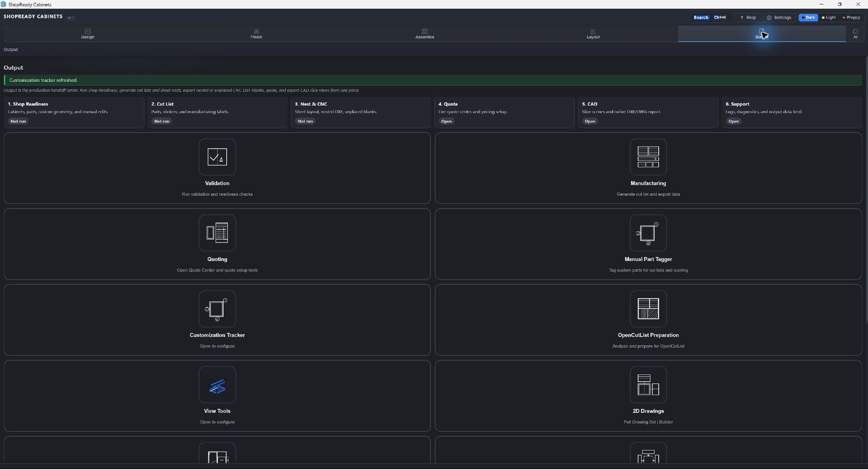
Task: Open the View Tools icon
Action: [217, 385]
